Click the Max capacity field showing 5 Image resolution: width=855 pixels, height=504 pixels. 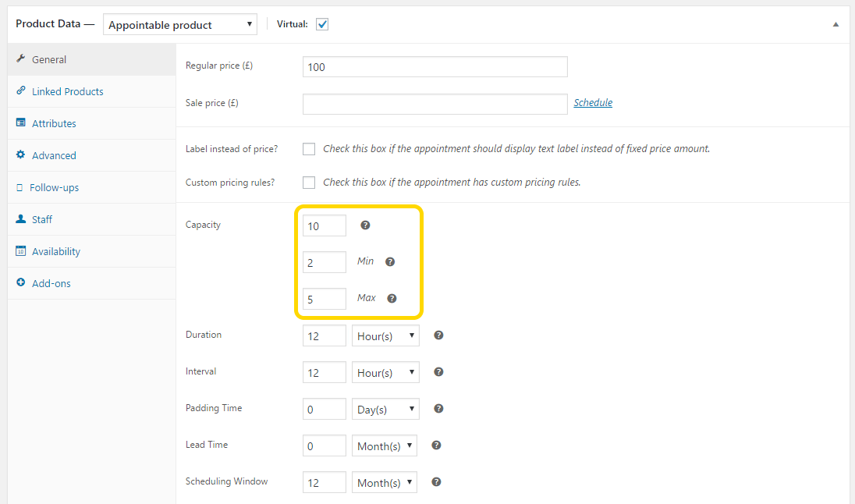[x=325, y=298]
